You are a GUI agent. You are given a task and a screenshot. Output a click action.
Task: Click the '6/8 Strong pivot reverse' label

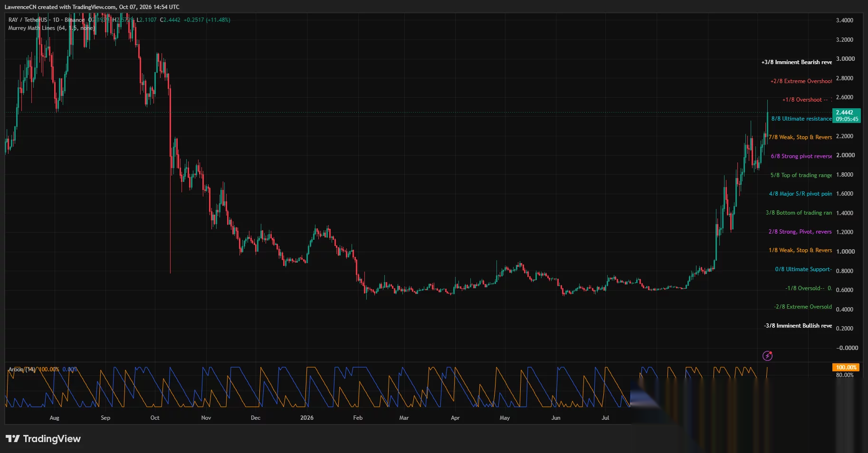801,156
